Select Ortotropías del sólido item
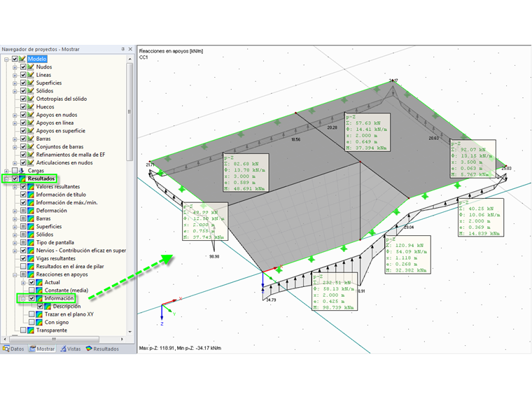Viewport: 532px width, 399px height. [x=62, y=99]
